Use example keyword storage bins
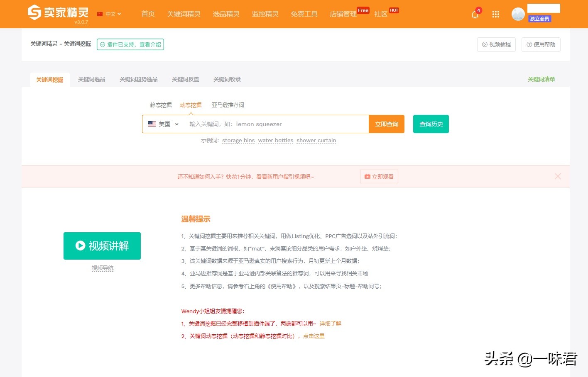588x377 pixels. click(x=238, y=141)
